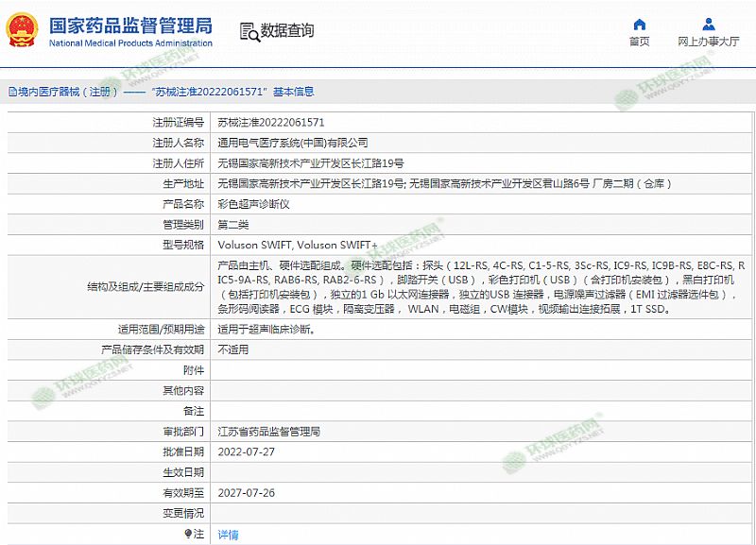This screenshot has width=756, height=545.
Task: Open the 详情 details link
Action: pyautogui.click(x=228, y=534)
